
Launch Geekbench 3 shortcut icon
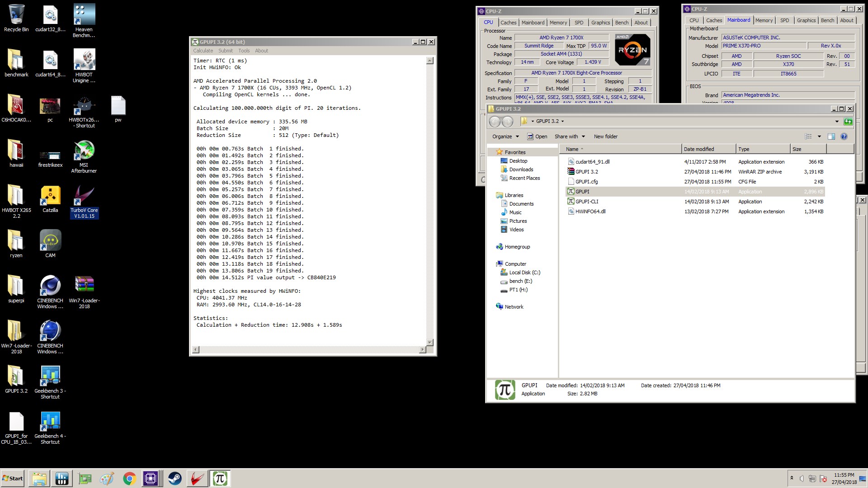pos(50,382)
